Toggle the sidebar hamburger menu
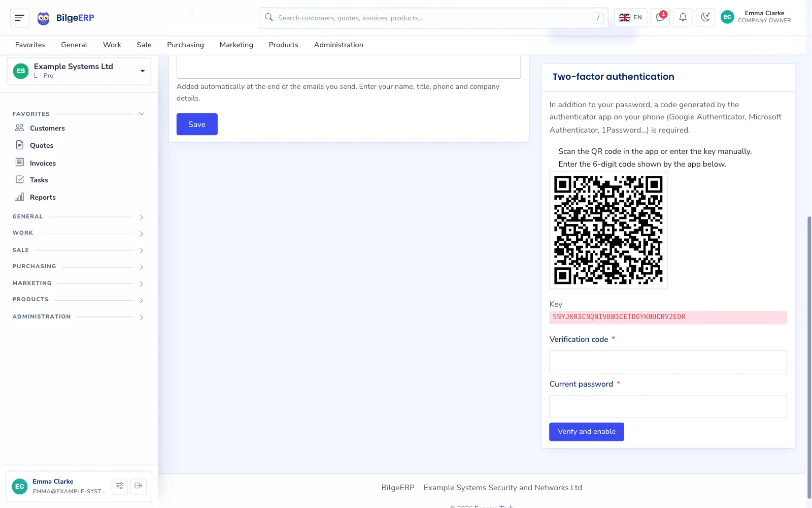This screenshot has height=508, width=812. pyautogui.click(x=20, y=18)
